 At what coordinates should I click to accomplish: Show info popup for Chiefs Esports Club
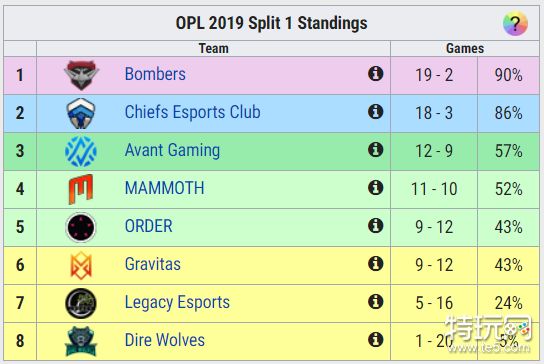tap(375, 112)
